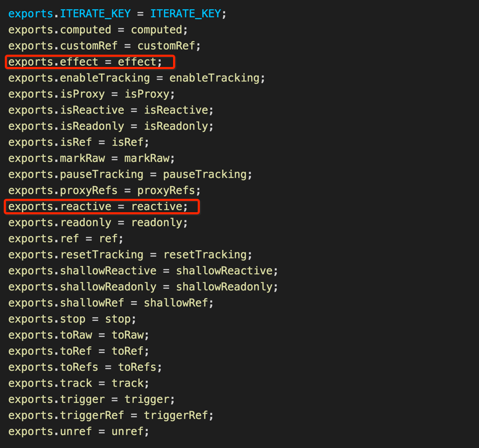Click the exports.triggerRef line
This screenshot has height=448, width=479.
pos(111,415)
